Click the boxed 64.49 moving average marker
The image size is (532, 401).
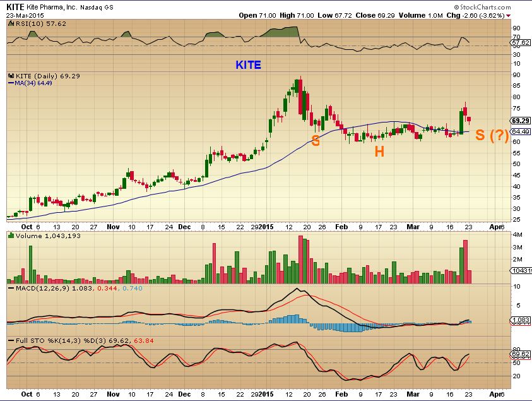[x=521, y=131]
